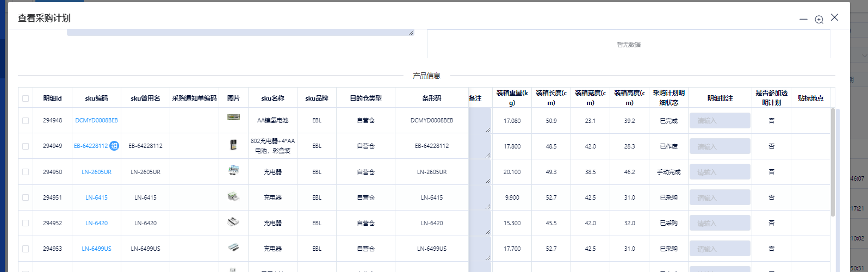Open product image thumbnail for EB-64228112 row
Screen dimensions: 868x272
[x=233, y=145]
